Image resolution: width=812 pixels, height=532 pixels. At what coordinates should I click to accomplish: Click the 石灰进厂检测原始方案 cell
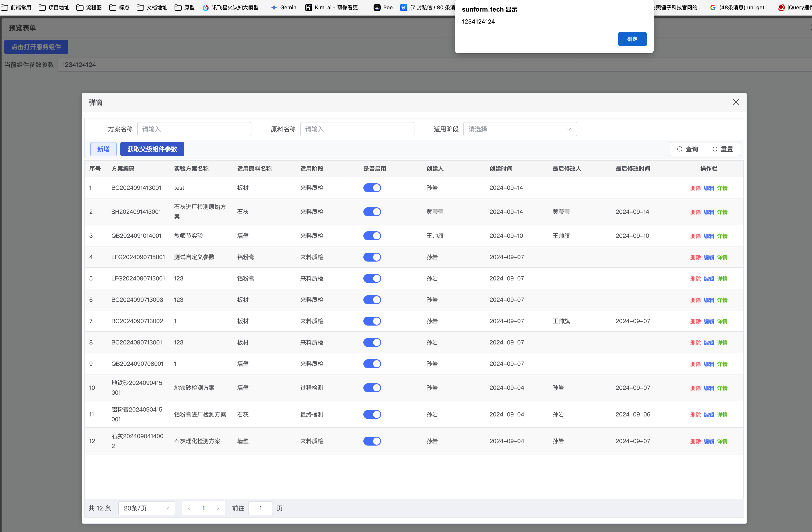click(200, 212)
